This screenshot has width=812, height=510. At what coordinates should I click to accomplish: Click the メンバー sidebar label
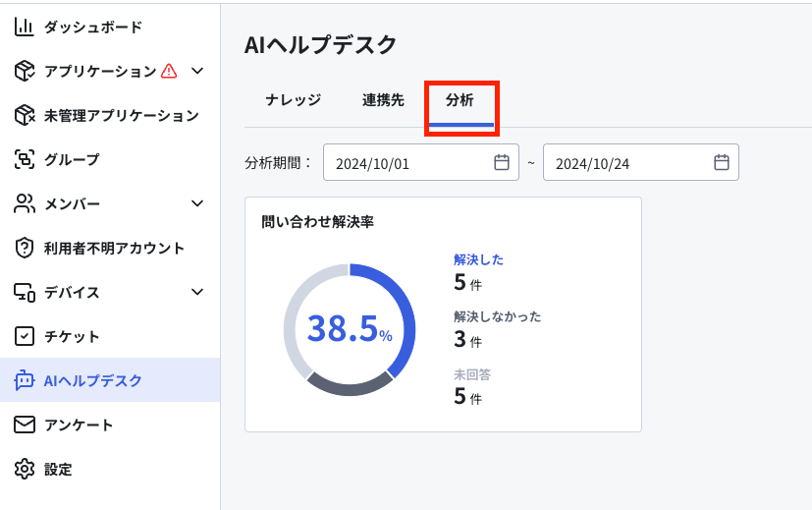tap(72, 203)
